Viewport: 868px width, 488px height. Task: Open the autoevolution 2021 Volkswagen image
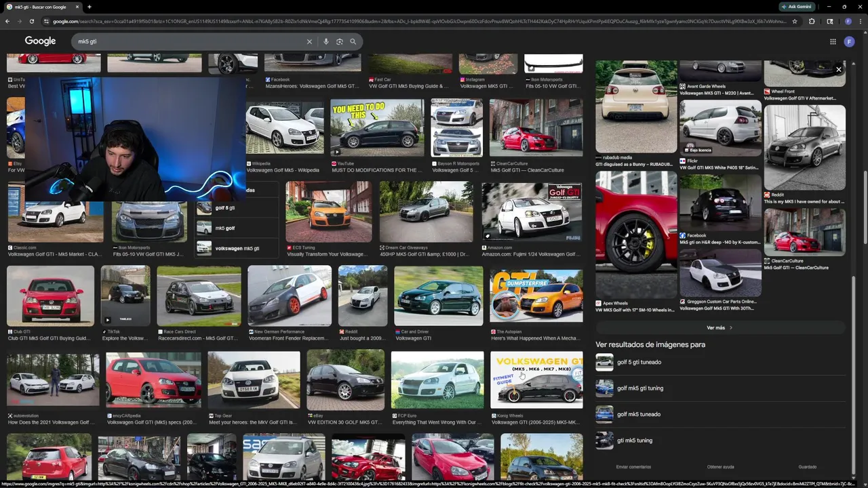[53, 380]
